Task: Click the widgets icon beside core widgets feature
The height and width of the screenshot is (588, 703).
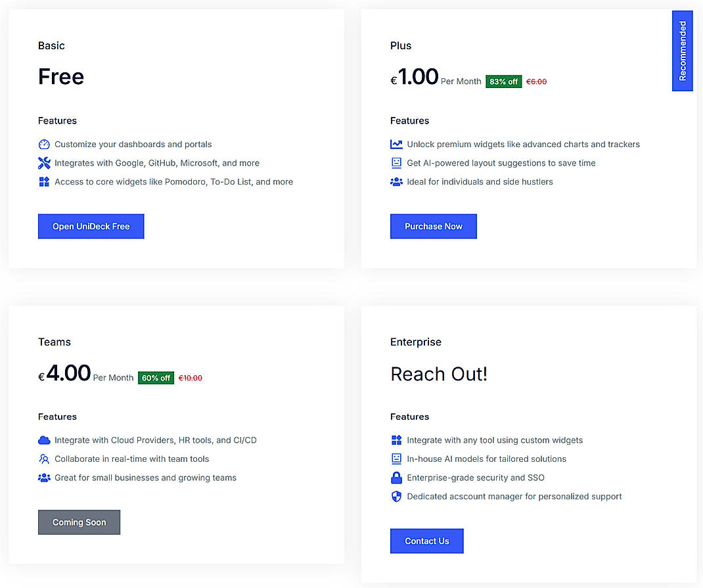Action: (x=44, y=181)
